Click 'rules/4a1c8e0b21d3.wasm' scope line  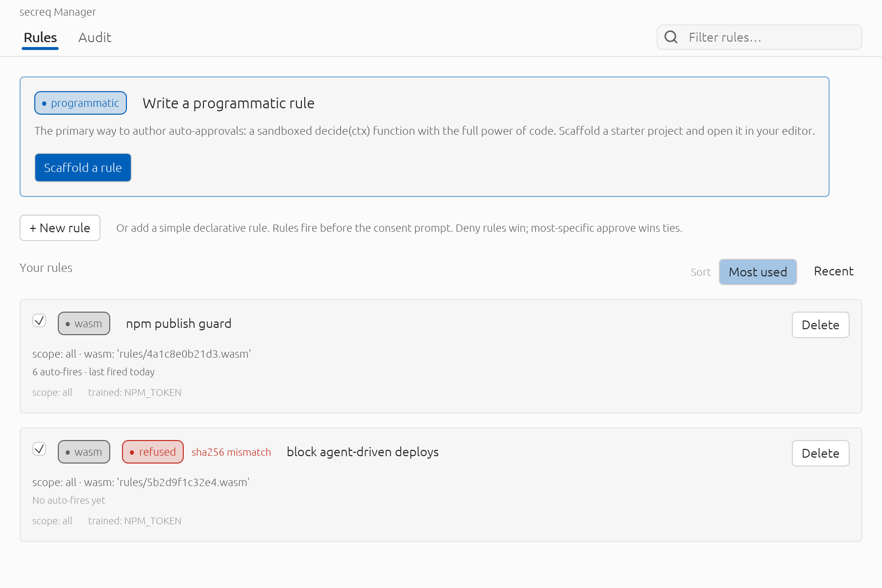(x=142, y=354)
